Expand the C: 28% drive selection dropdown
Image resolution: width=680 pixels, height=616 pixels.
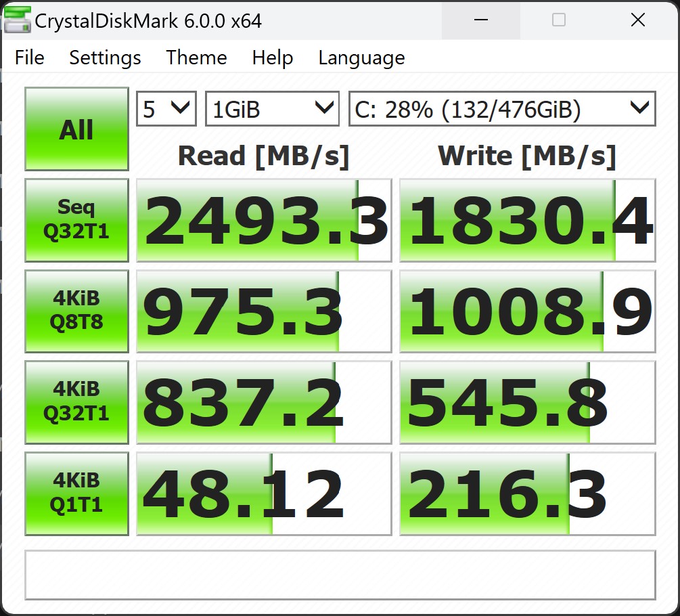click(502, 108)
